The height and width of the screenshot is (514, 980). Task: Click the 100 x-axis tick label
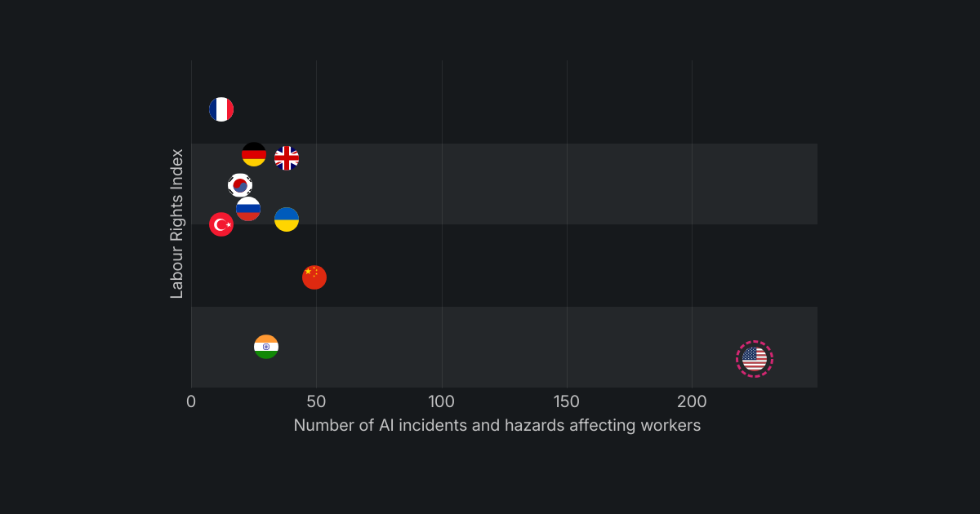442,401
